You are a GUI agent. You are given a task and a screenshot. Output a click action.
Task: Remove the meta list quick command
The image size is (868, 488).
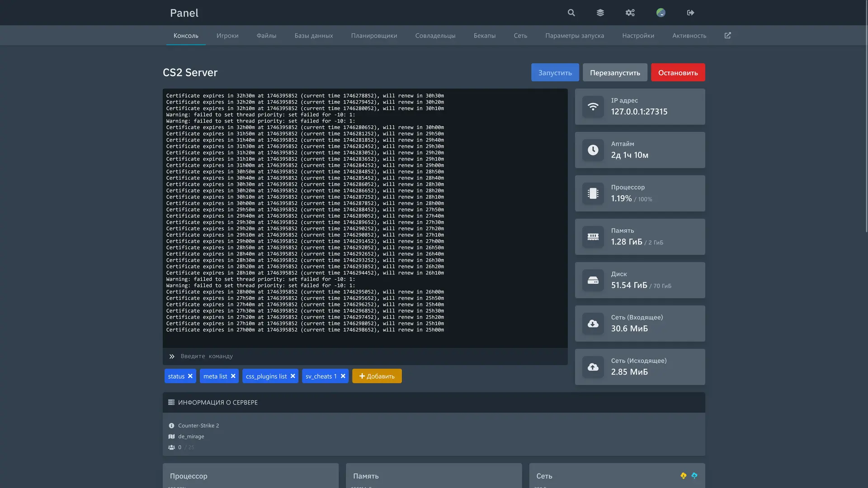pyautogui.click(x=233, y=376)
